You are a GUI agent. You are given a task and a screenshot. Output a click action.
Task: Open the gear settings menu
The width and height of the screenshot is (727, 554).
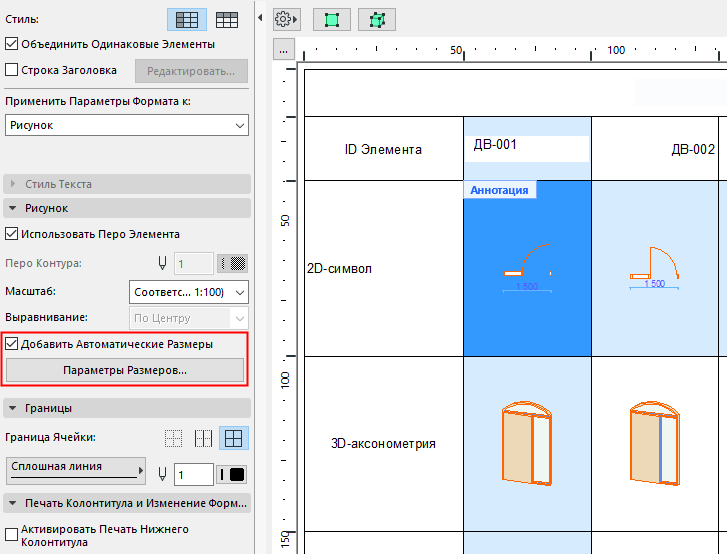point(286,19)
